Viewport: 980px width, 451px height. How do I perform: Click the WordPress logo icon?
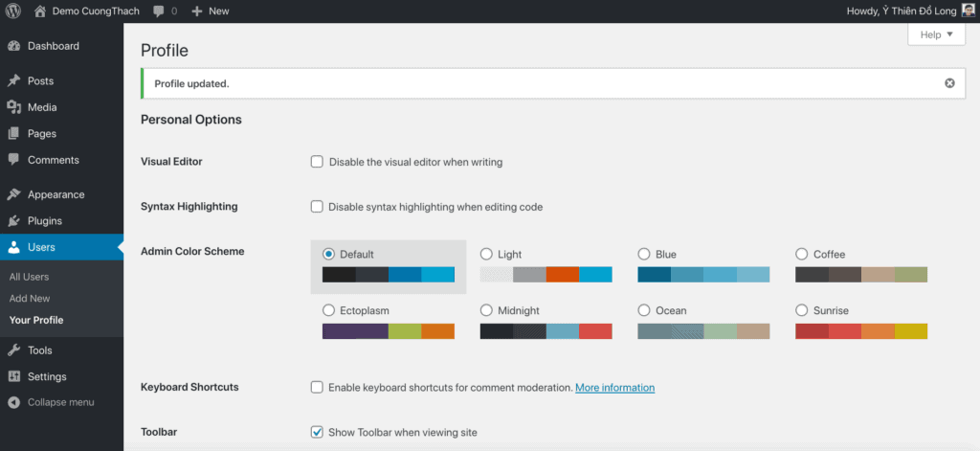coord(13,11)
